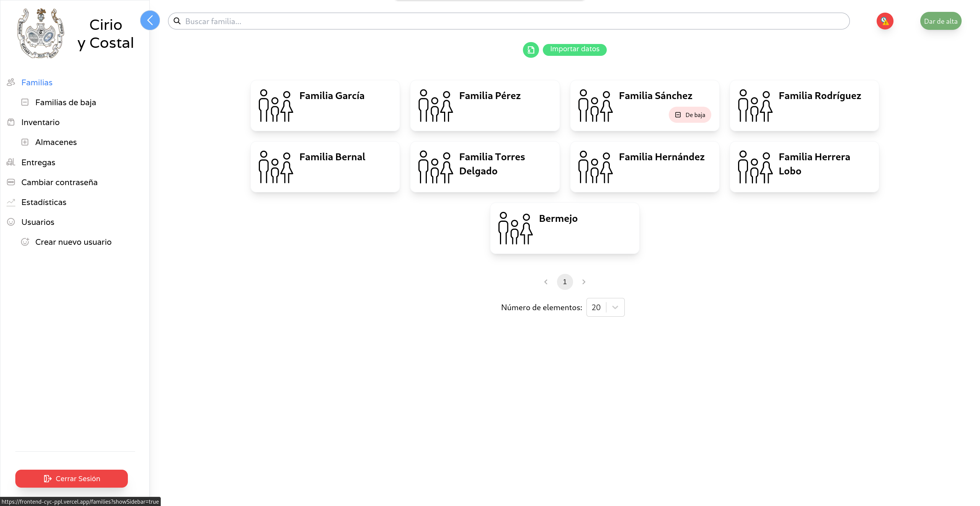This screenshot has width=980, height=506.
Task: Open the Número de elementos dropdown
Action: tap(605, 308)
